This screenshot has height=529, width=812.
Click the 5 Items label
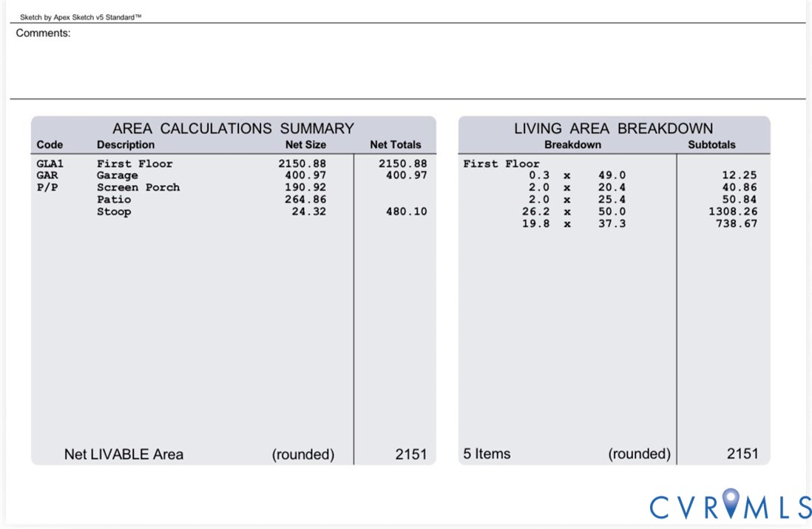487,454
